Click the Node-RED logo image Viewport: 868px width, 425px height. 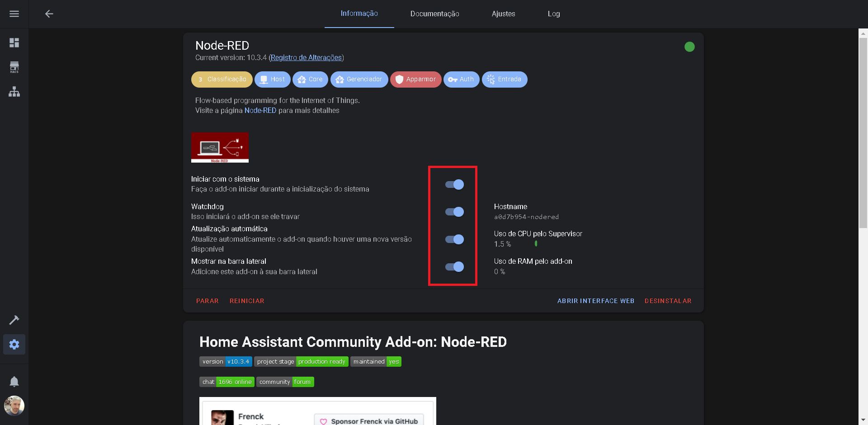[220, 148]
